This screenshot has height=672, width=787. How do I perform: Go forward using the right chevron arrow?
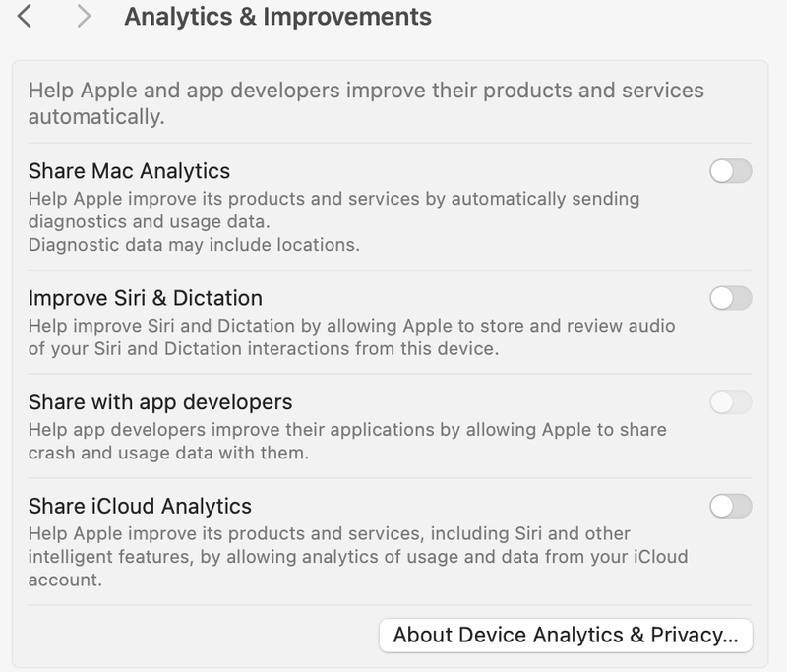point(84,17)
